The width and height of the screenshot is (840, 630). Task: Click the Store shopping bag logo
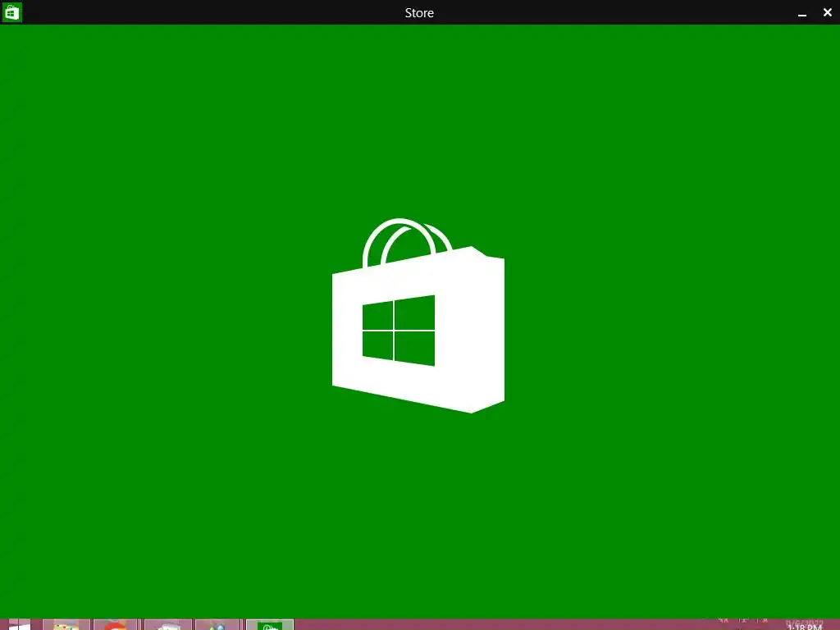pyautogui.click(x=418, y=316)
